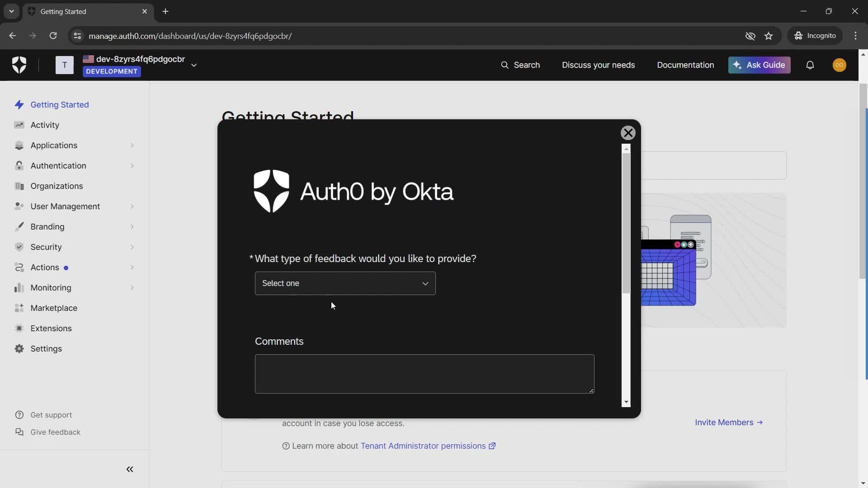Click the Branding brush icon
This screenshot has height=488, width=868.
[x=19, y=227]
